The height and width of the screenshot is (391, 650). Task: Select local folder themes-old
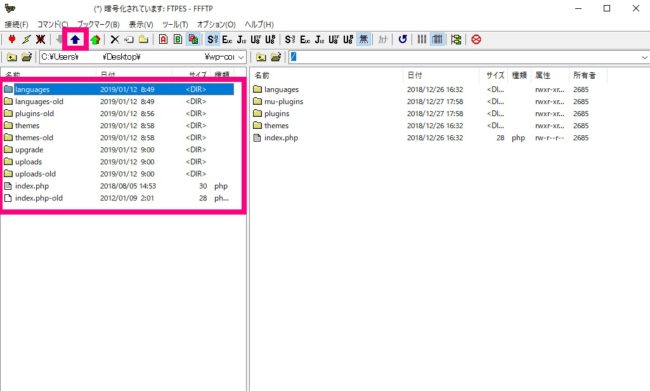click(x=34, y=138)
